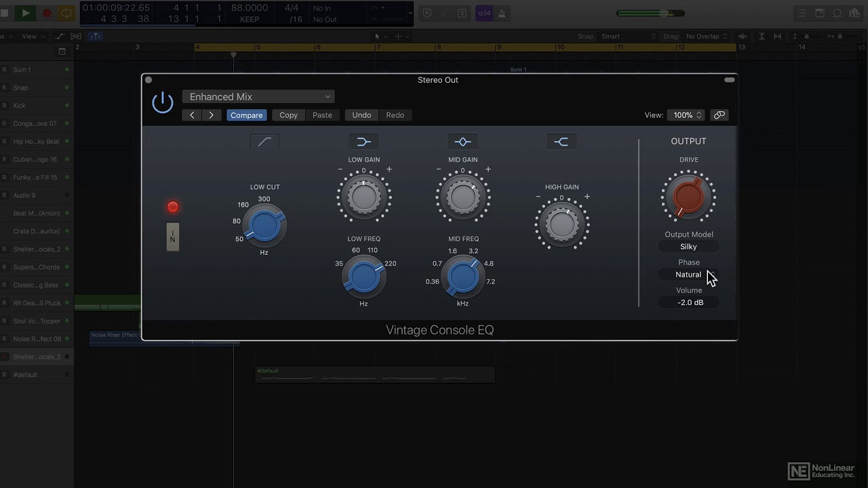Screen dimensions: 868x488
Task: Toggle the Solo 'S' icon in control bar
Action: point(462,13)
